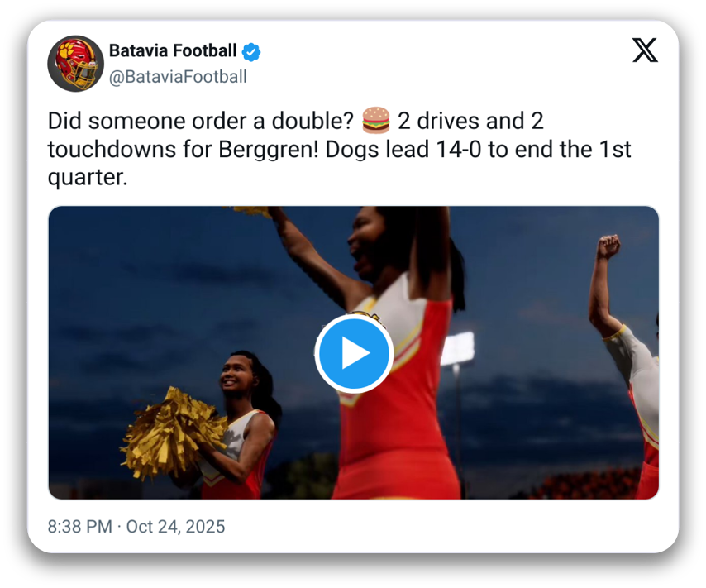The width and height of the screenshot is (706, 588).
Task: Click the word "quarter." ending the tweet
Action: (88, 178)
